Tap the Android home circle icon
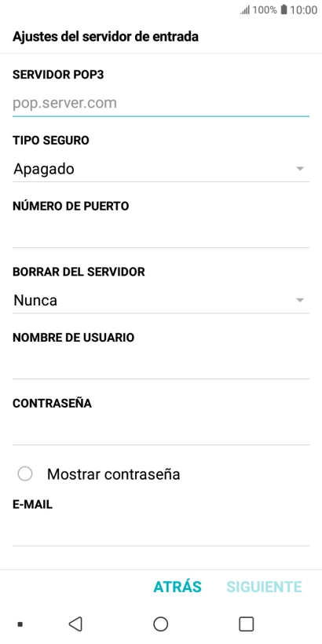322x644 pixels. 160,624
